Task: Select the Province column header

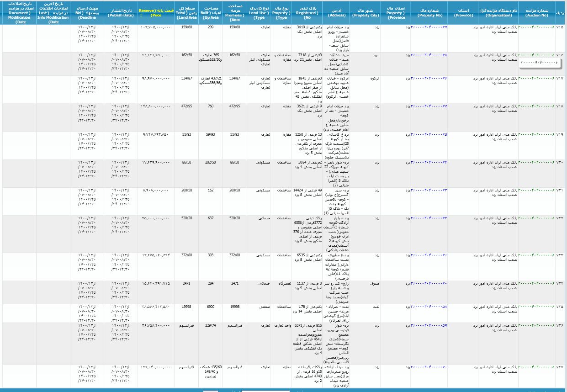Action: tap(463, 12)
